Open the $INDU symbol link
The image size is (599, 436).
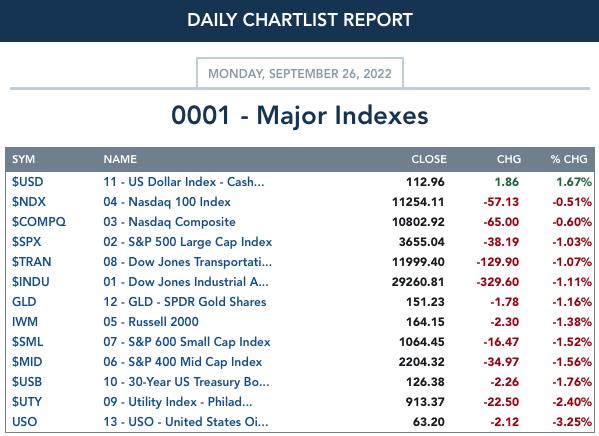pyautogui.click(x=31, y=282)
